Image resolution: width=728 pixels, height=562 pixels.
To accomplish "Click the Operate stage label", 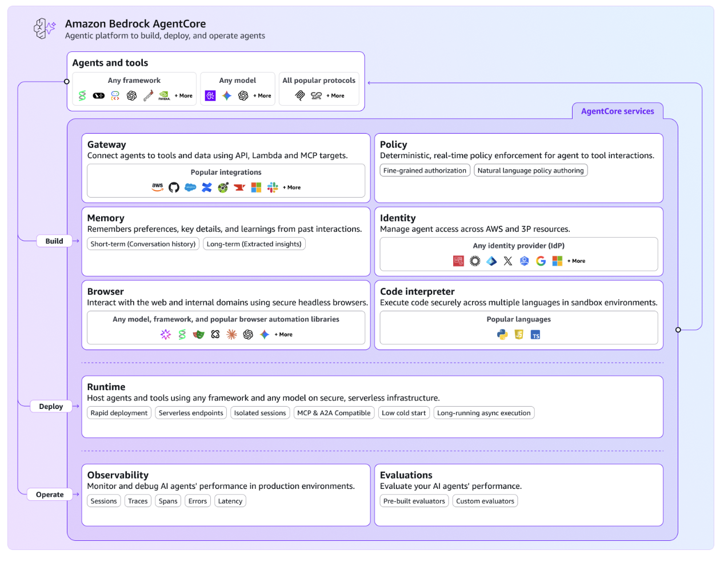I will click(x=50, y=495).
